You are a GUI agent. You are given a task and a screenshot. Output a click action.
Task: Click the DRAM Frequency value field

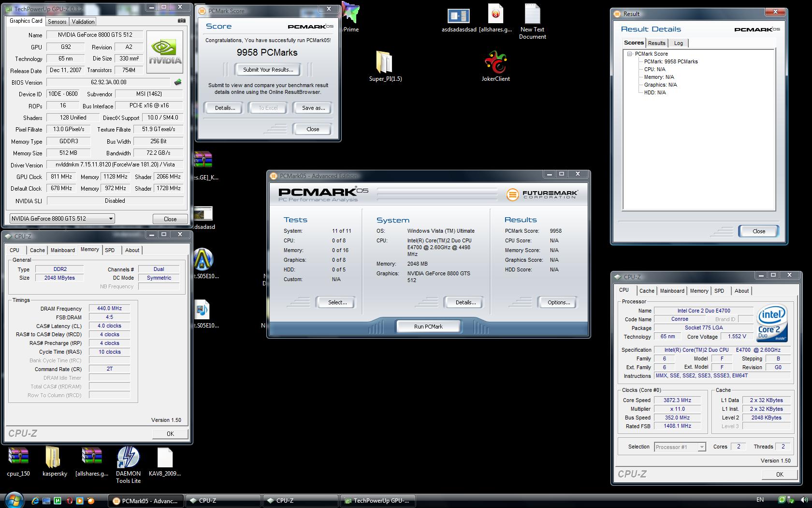[x=109, y=308]
